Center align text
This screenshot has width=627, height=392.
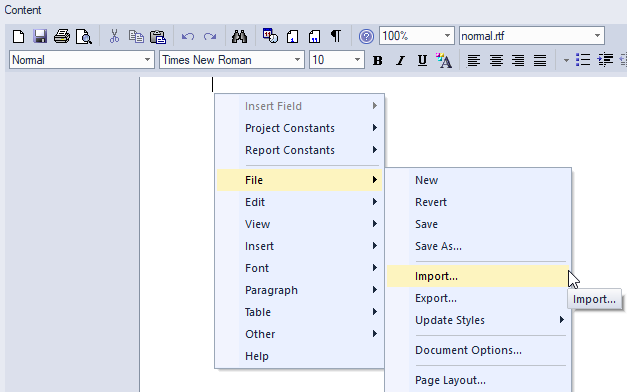496,60
